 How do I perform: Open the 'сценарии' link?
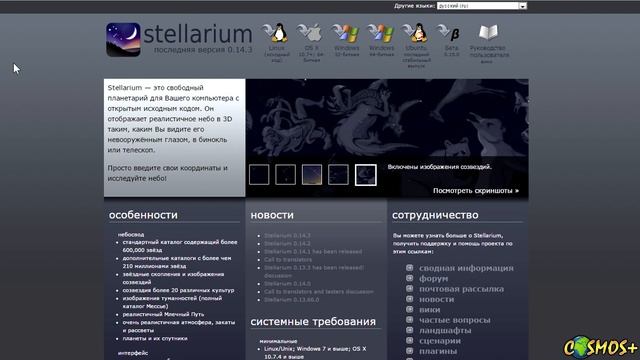pos(440,341)
